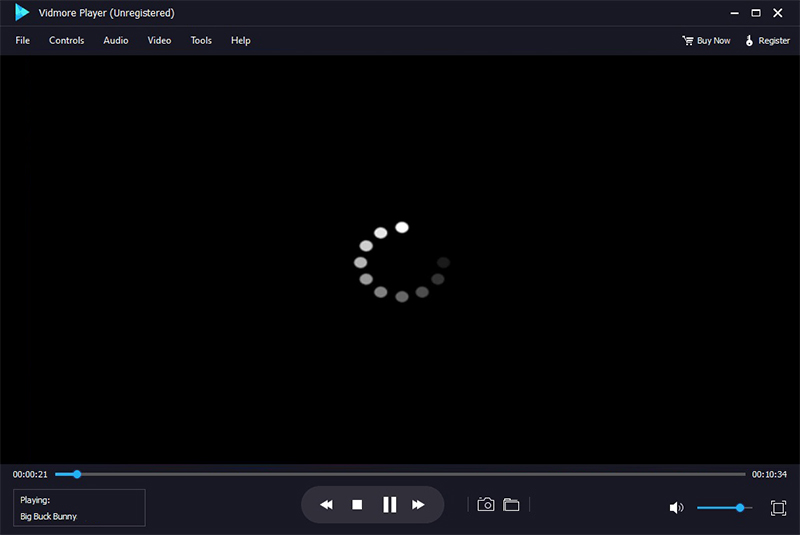Close the Vidmore Player window
The width and height of the screenshot is (800, 535).
pyautogui.click(x=778, y=13)
